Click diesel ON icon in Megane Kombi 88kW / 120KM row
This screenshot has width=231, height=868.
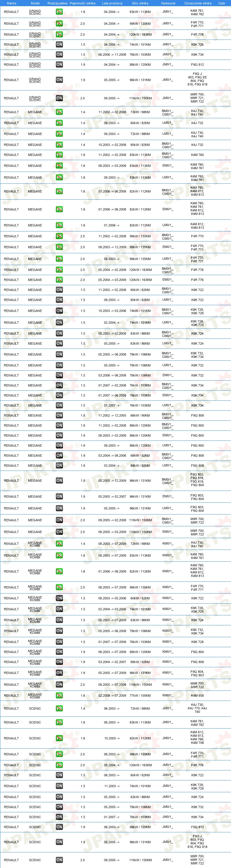pyautogui.click(x=59, y=652)
